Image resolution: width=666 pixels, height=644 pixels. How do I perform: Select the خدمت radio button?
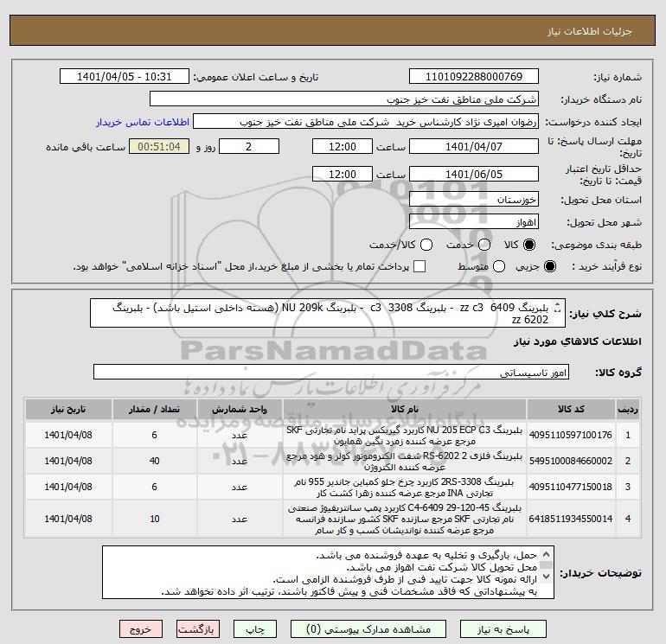point(484,245)
